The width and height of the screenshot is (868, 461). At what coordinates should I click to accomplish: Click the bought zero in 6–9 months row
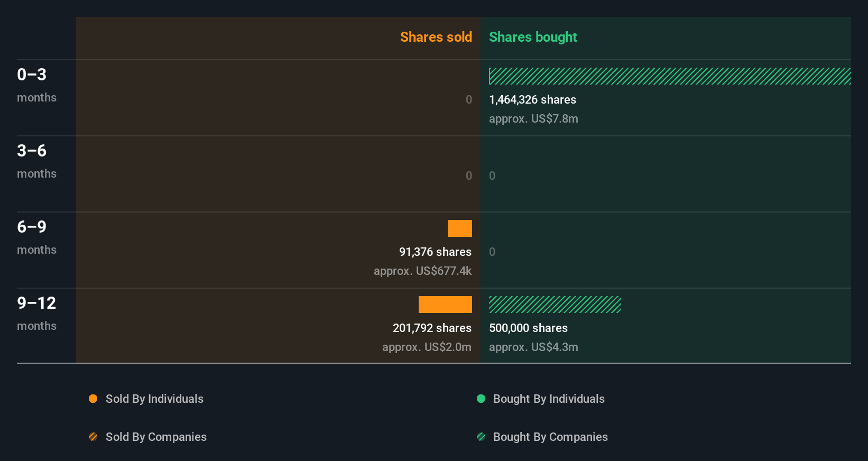492,252
